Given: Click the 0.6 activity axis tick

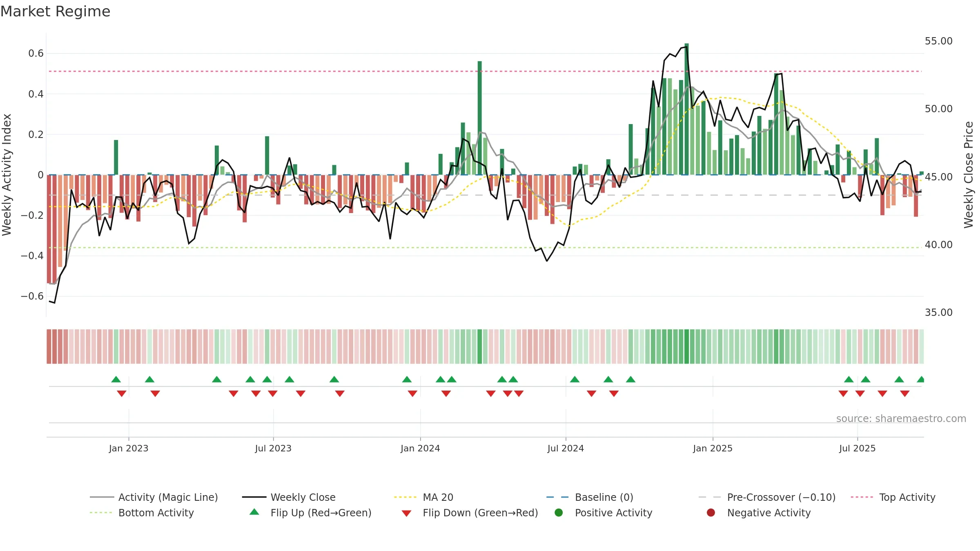Looking at the screenshot, I should (x=36, y=53).
